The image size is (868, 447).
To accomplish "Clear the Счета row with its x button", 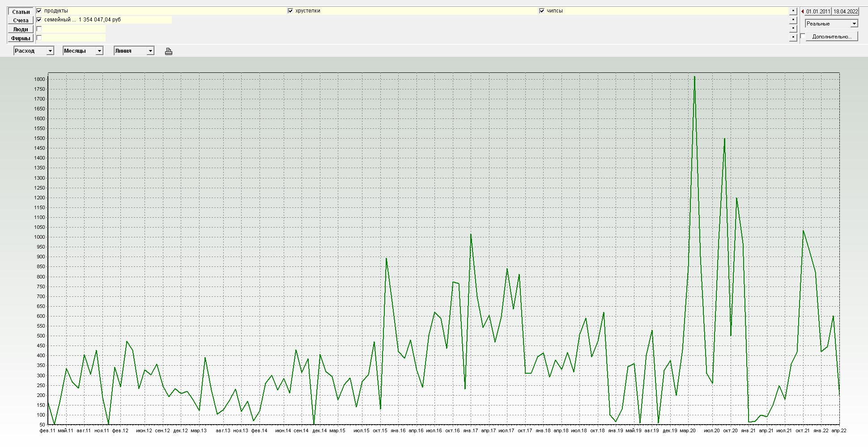I will pos(793,20).
